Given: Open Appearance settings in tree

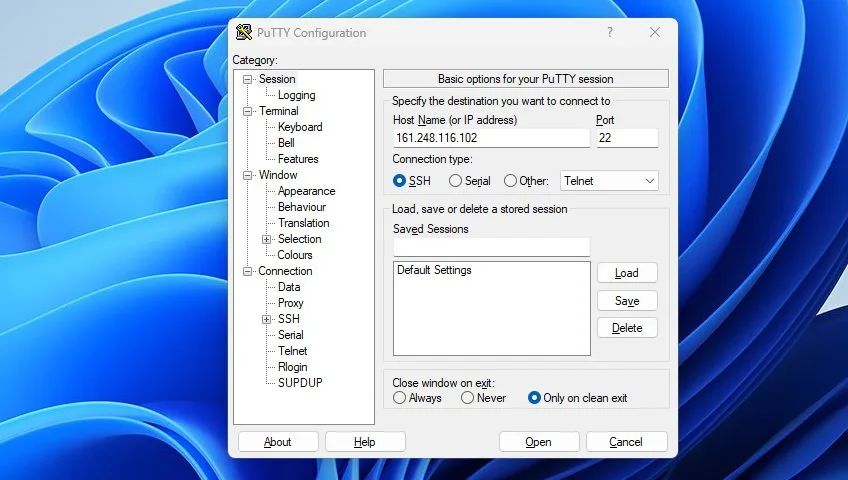Looking at the screenshot, I should [x=307, y=191].
